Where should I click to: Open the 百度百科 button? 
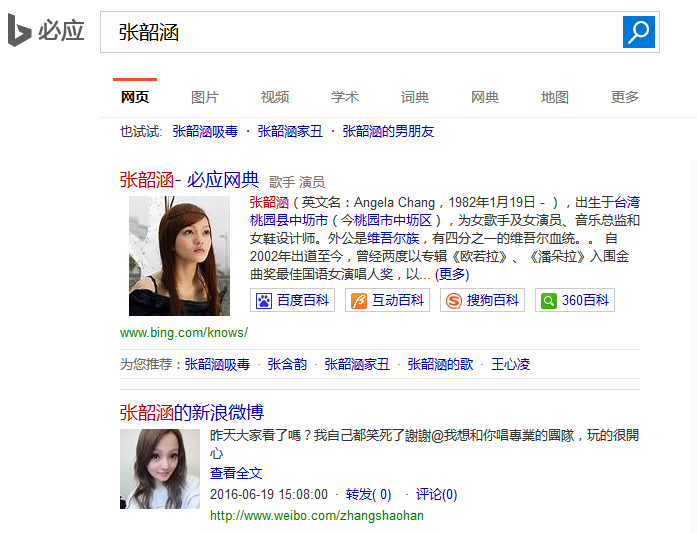click(x=292, y=300)
